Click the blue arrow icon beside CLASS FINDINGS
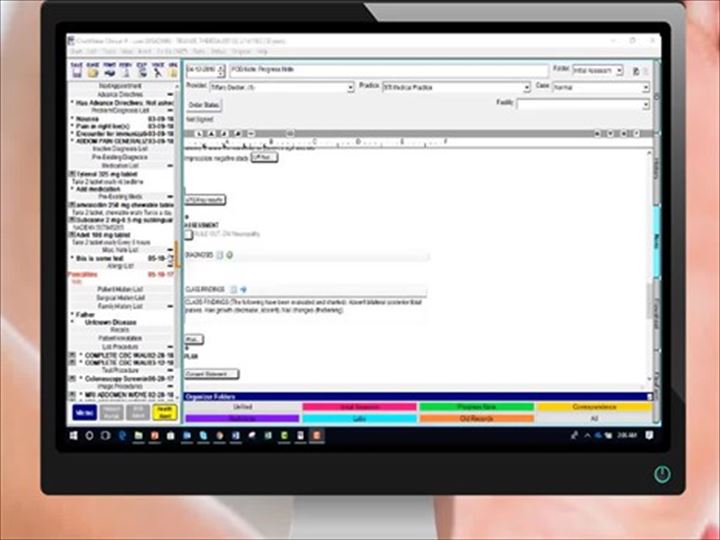The height and width of the screenshot is (540, 720). click(x=243, y=289)
